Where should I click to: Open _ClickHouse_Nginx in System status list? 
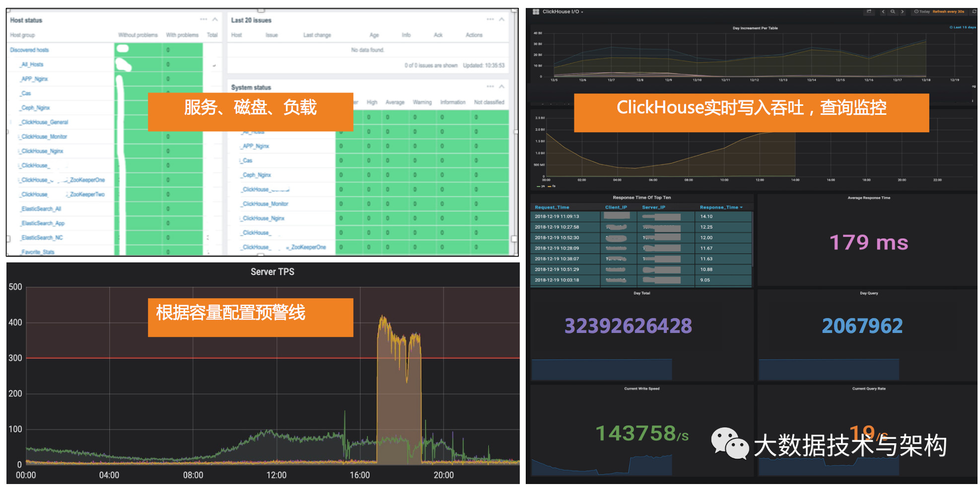tap(263, 218)
